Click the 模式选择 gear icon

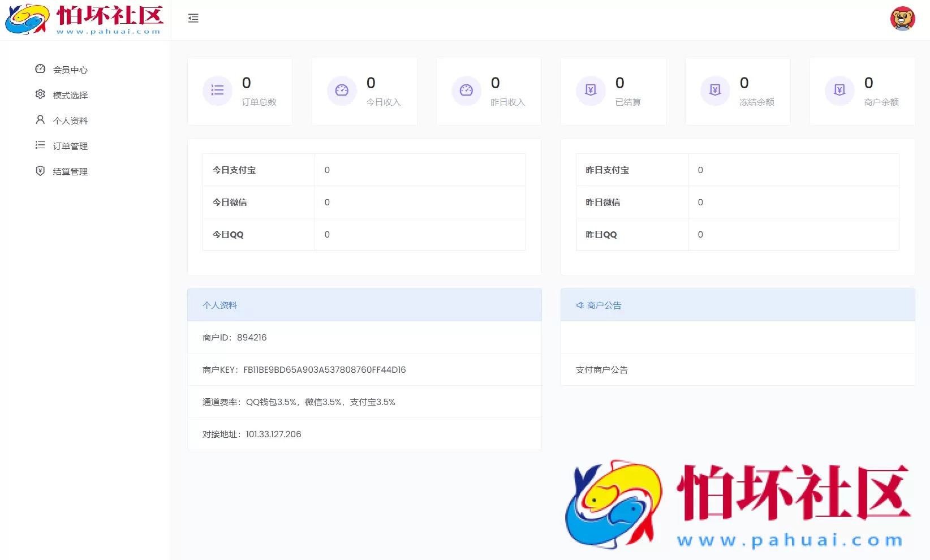pos(40,94)
